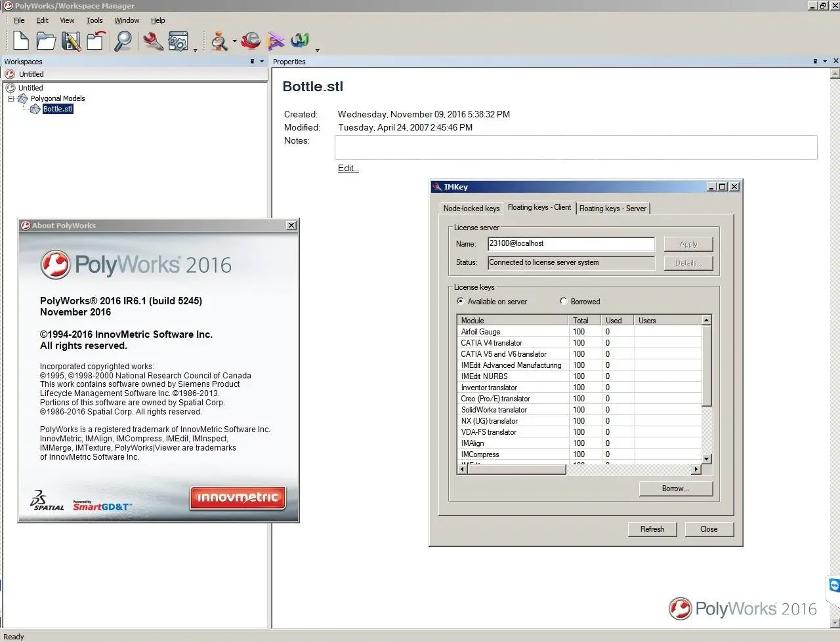Click the Bottle.stl model icon in tree
Screen dimensions: 840x642
coord(35,109)
